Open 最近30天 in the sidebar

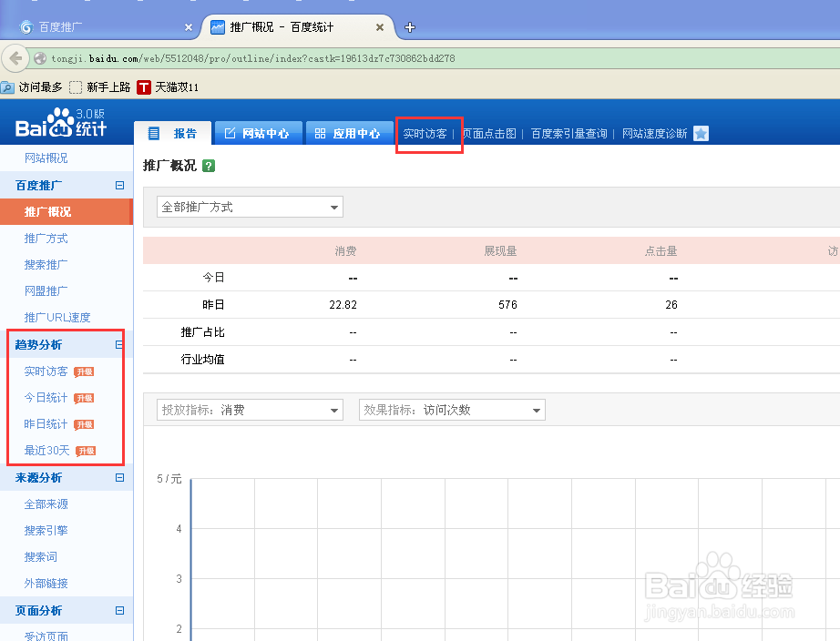pyautogui.click(x=47, y=451)
